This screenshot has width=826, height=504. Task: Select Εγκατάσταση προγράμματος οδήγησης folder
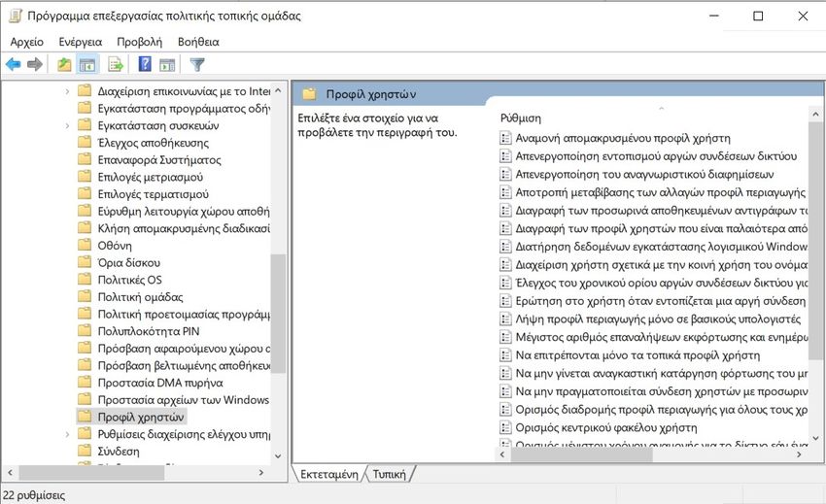184,108
